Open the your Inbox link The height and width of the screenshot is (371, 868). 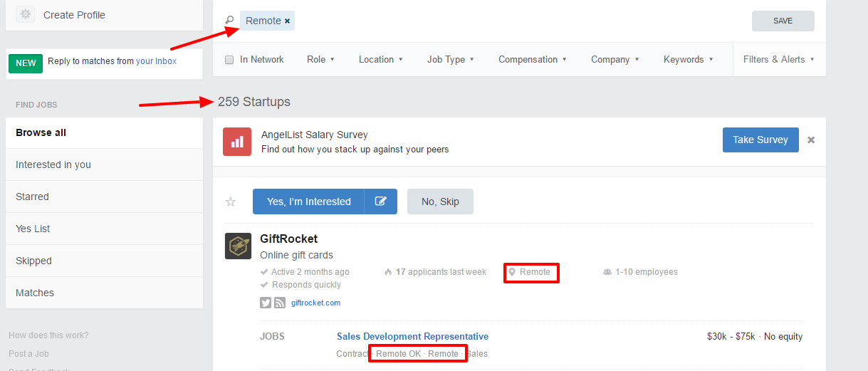(x=156, y=61)
